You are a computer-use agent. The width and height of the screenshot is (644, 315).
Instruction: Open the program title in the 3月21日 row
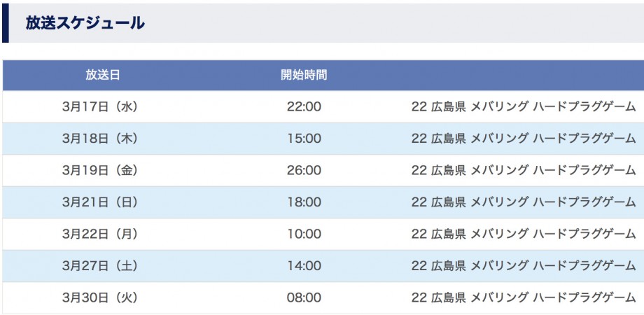point(524,202)
